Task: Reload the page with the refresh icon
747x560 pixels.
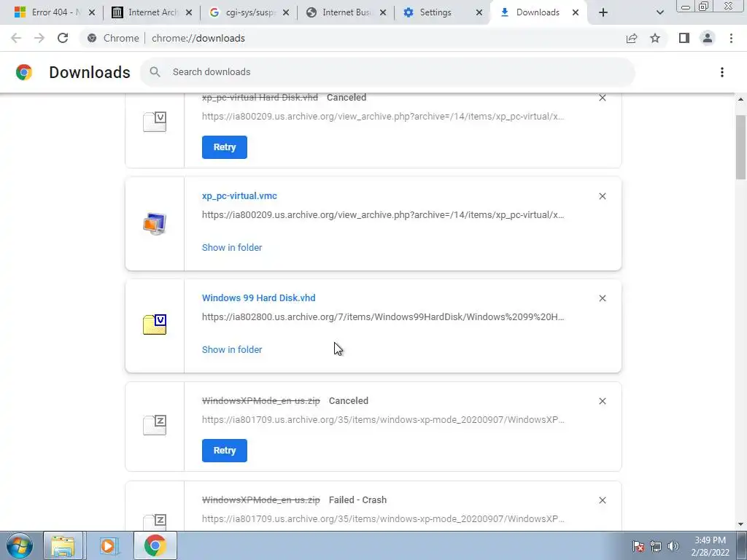Action: 63,38
